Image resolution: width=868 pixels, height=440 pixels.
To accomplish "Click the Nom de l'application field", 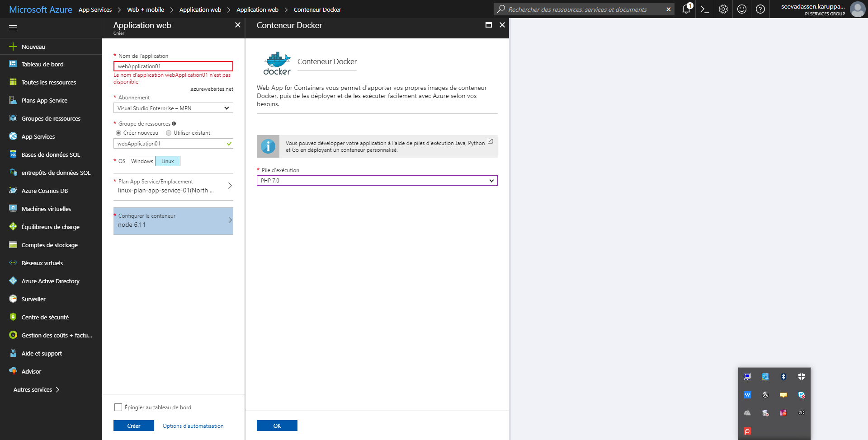I will 173,66.
